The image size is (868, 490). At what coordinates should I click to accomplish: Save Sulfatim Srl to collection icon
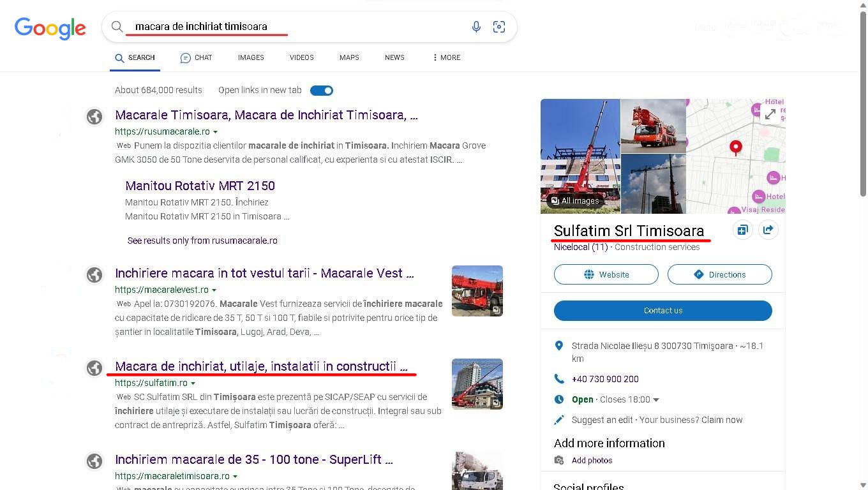[x=742, y=230]
